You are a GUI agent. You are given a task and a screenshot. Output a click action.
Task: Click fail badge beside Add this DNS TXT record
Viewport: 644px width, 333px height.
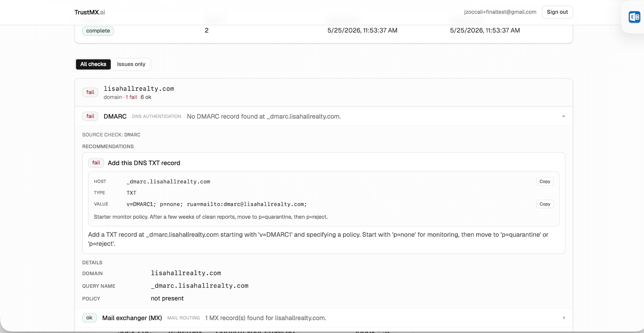96,163
